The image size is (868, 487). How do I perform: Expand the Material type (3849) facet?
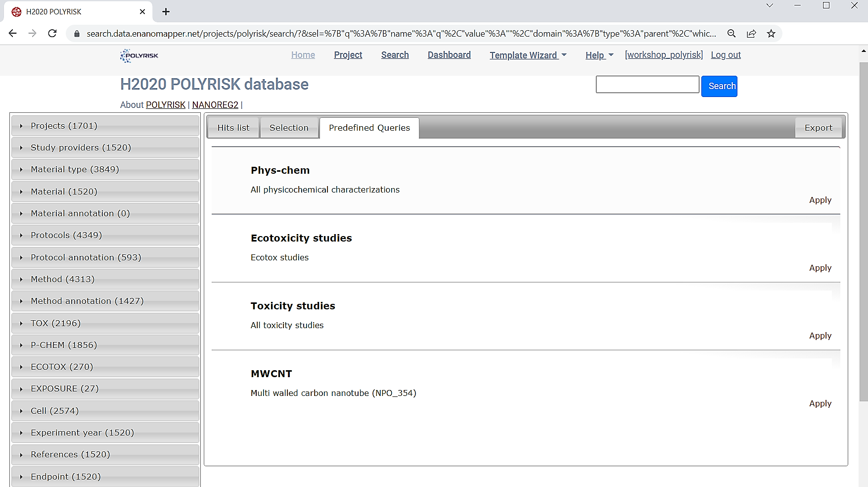click(75, 169)
